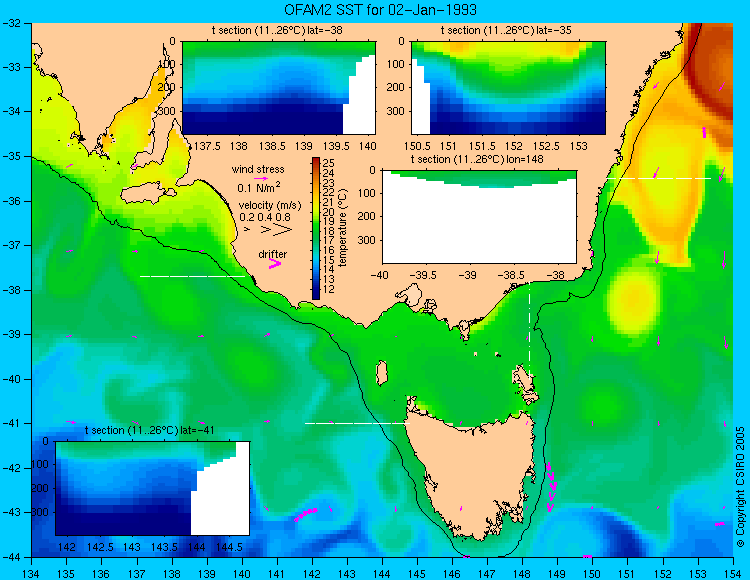Click the magenta wind stress legend arrow
The height and width of the screenshot is (580, 750).
(x=261, y=178)
